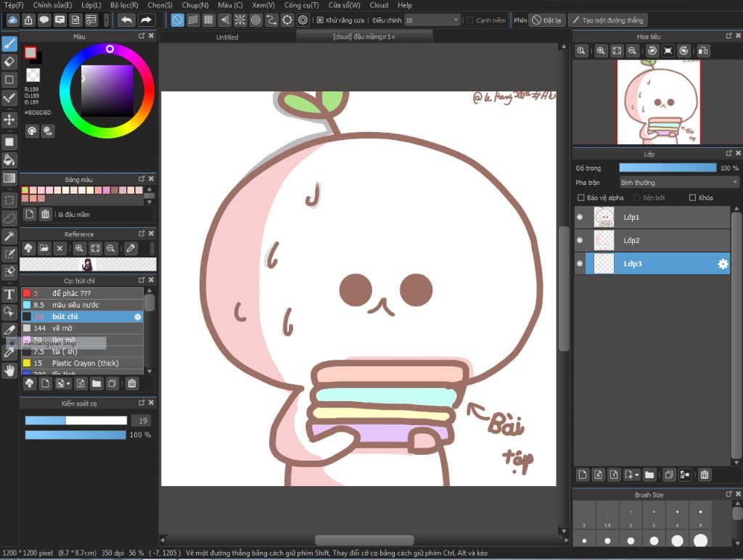Click the Undo arrow in toolbar
This screenshot has width=743, height=560.
[x=126, y=20]
